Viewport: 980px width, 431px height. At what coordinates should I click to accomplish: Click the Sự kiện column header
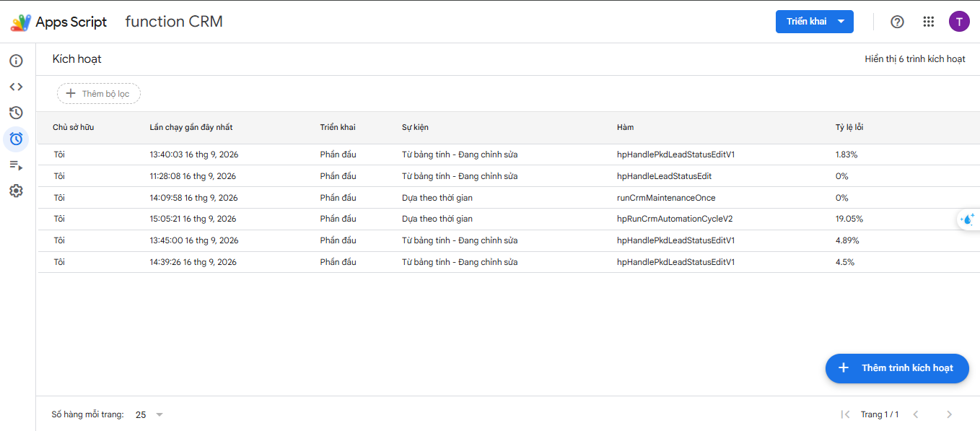(415, 128)
